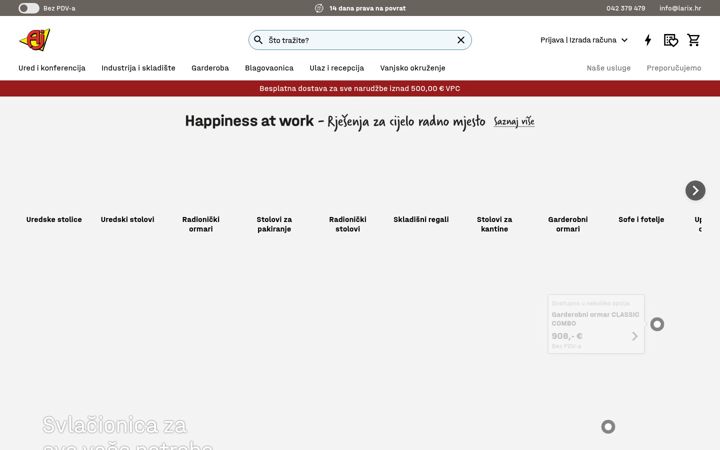Open the favorites list heart icon

pos(671,40)
